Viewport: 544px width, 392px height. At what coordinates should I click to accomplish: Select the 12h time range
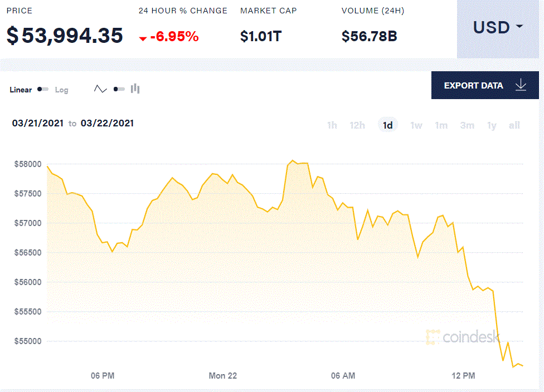coord(357,125)
